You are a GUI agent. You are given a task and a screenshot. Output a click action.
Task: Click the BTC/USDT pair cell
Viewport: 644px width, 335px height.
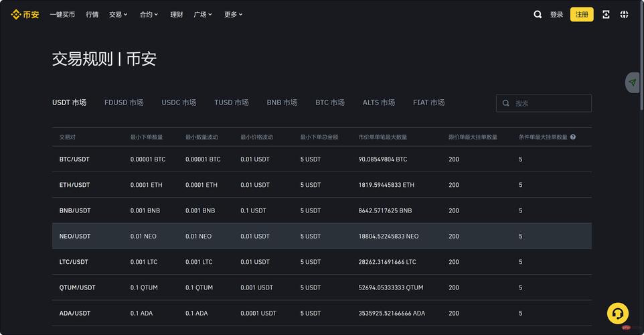coord(74,159)
